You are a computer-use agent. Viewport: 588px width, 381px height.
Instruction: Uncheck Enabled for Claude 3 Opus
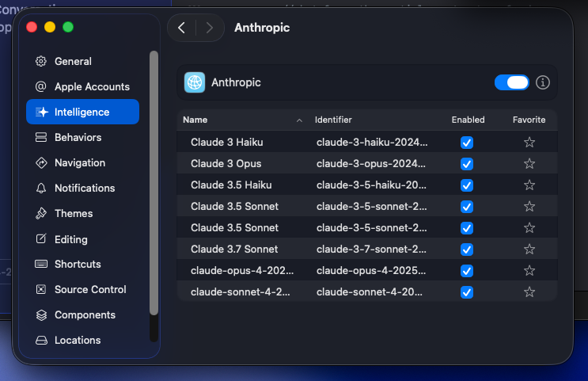tap(467, 164)
